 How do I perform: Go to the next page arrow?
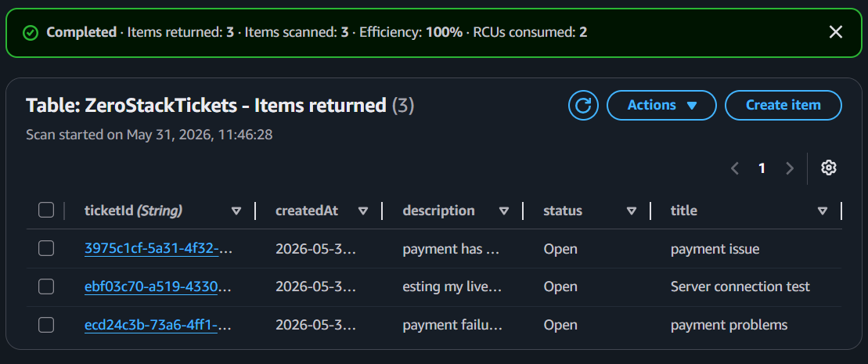pos(790,168)
